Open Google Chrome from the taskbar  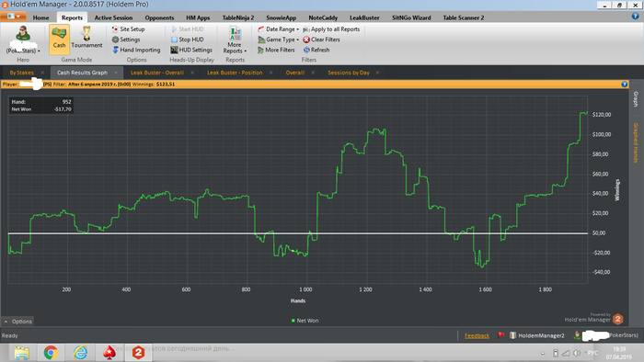coord(51,353)
